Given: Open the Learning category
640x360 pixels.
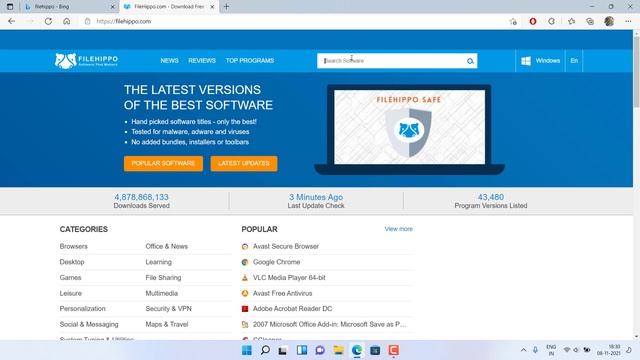Looking at the screenshot, I should coord(158,262).
